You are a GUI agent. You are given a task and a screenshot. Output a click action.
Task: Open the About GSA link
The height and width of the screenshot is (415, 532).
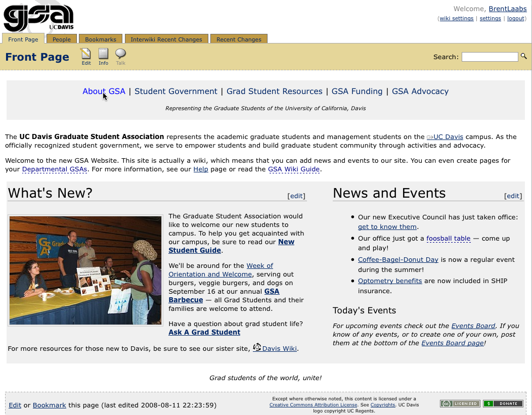pyautogui.click(x=104, y=91)
